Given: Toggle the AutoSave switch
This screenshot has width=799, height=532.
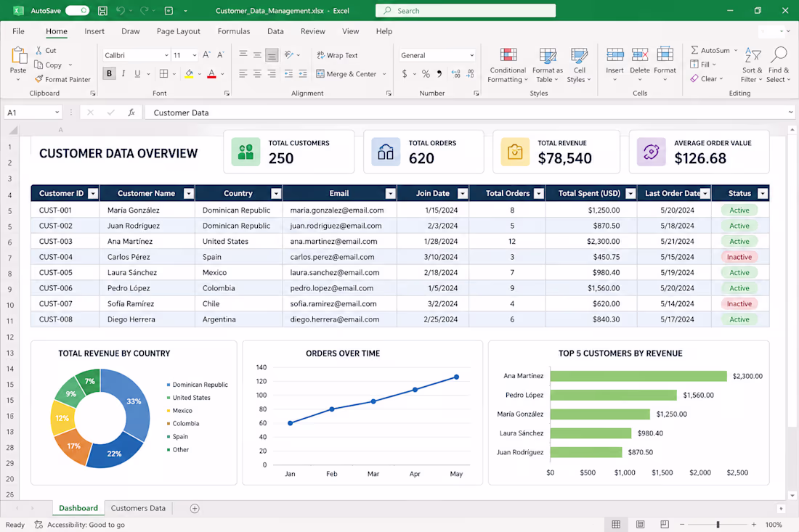Looking at the screenshot, I should coord(77,11).
